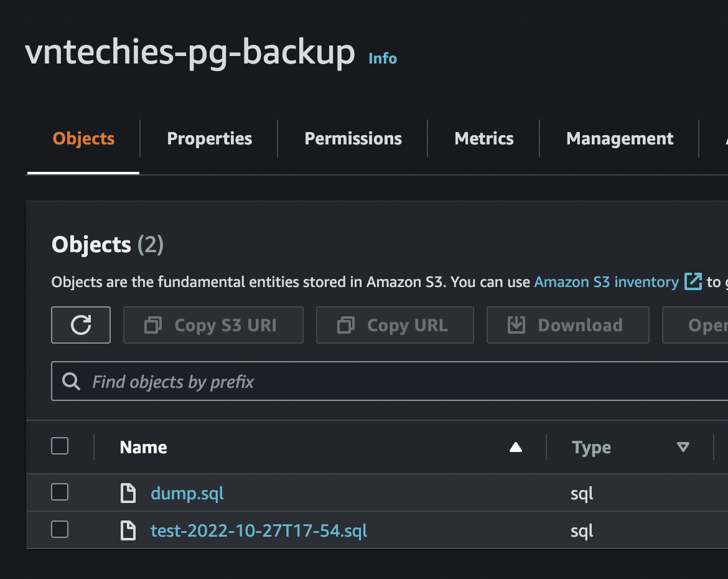Open the Permissions tab

(x=353, y=138)
